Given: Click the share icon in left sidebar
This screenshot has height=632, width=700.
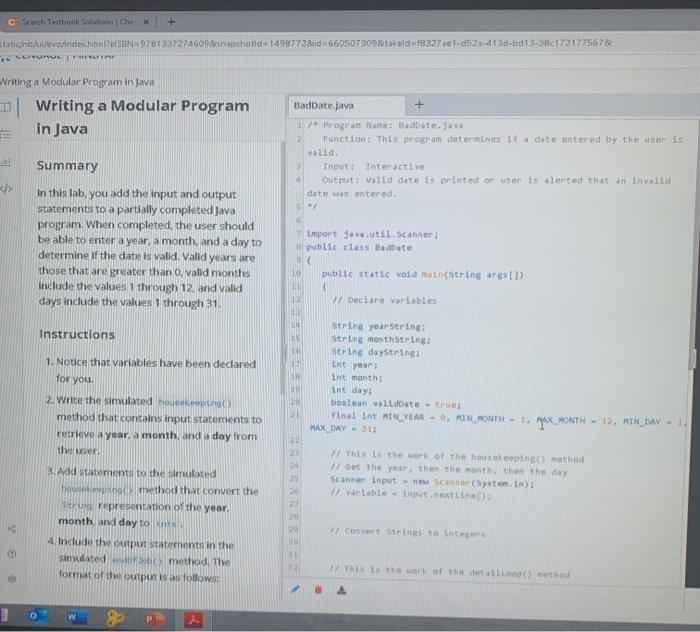Looking at the screenshot, I should 12,529.
